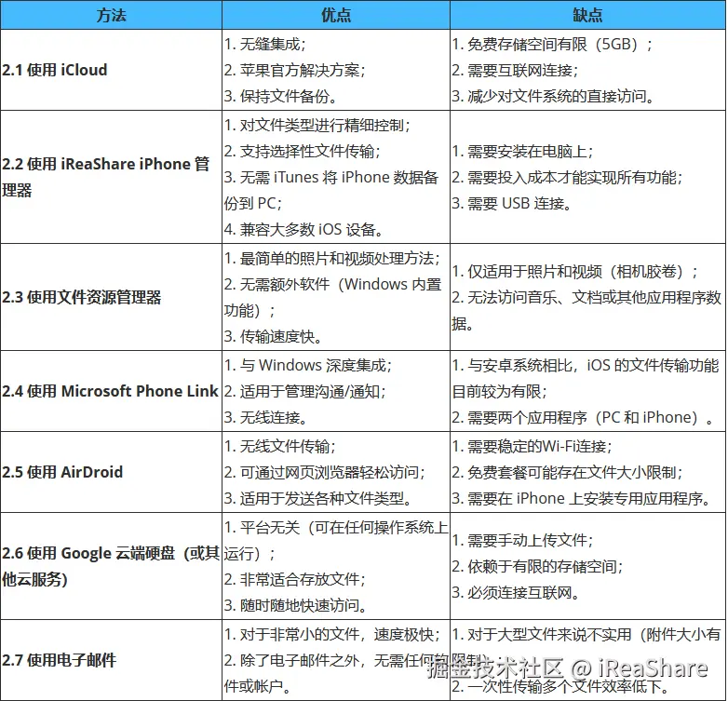Screen dimensions: 728x701
Task: Click the line 可通过网页浏览器轻松访问
Action: pyautogui.click(x=325, y=472)
